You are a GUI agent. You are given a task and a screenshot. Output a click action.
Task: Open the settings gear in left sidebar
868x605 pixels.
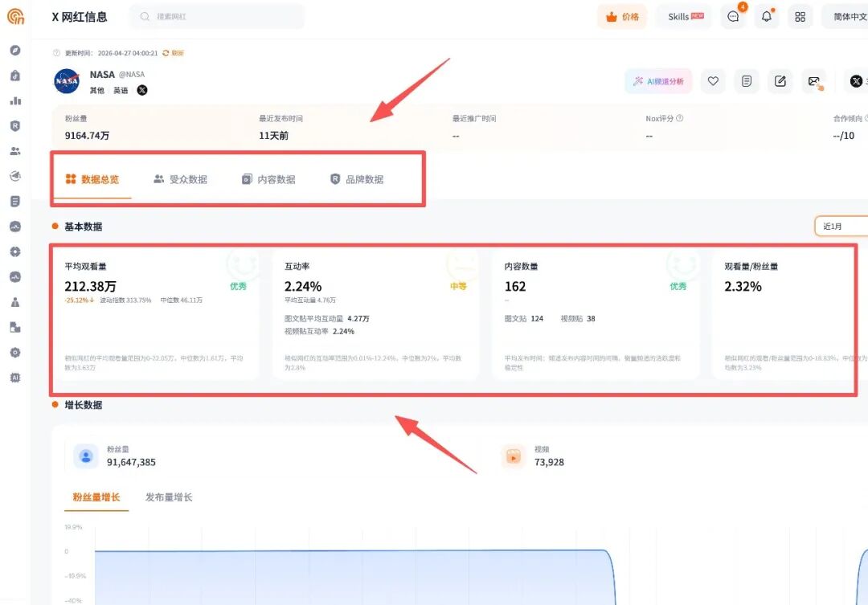pos(15,352)
